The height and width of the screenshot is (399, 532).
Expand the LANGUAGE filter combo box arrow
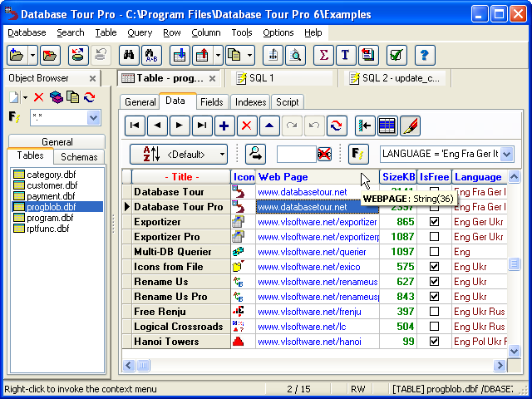click(507, 154)
